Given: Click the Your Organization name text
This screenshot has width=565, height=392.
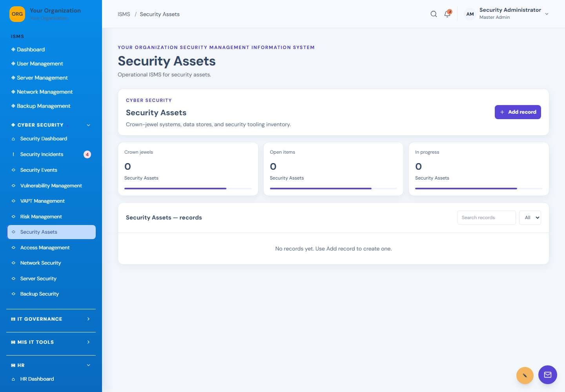Looking at the screenshot, I should point(55,11).
